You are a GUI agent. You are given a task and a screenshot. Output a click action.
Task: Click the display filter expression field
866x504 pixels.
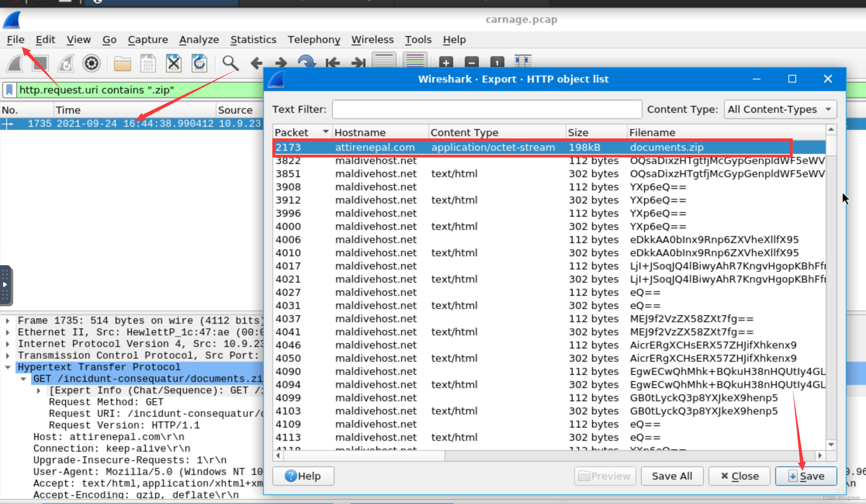pos(140,90)
